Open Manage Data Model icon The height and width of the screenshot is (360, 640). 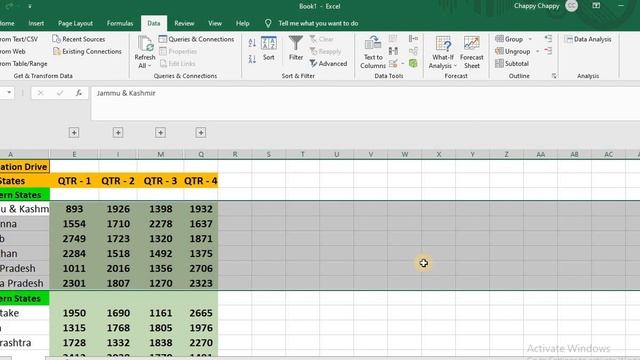[413, 64]
